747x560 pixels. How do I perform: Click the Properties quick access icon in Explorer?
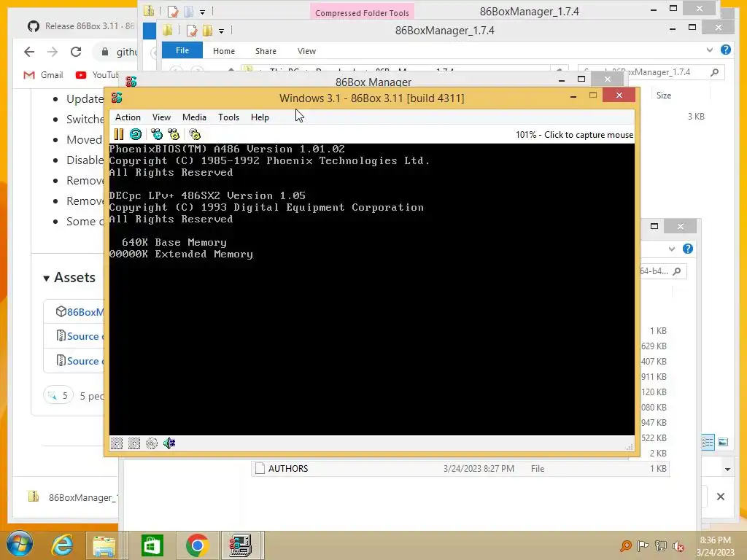tap(192, 31)
